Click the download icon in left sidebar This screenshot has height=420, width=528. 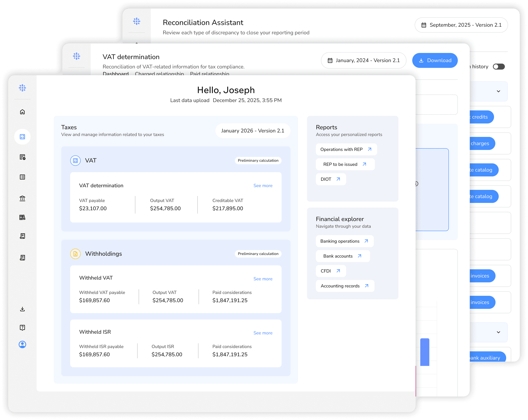pos(22,309)
